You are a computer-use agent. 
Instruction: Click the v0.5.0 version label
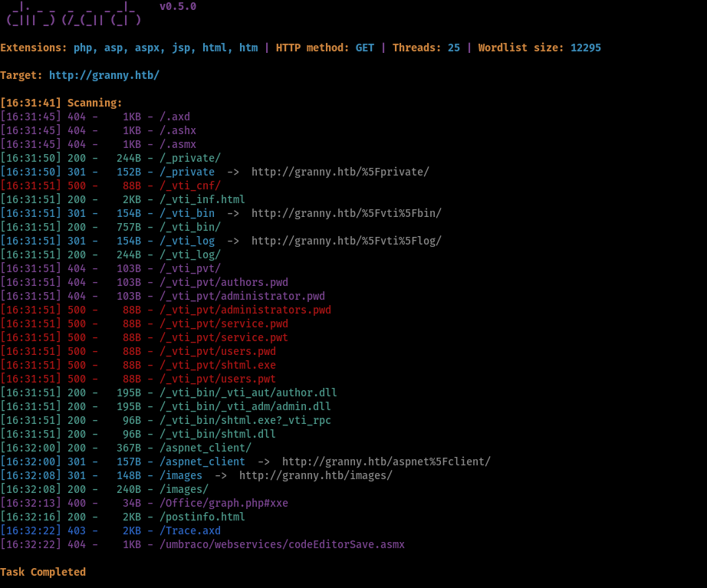pos(178,6)
